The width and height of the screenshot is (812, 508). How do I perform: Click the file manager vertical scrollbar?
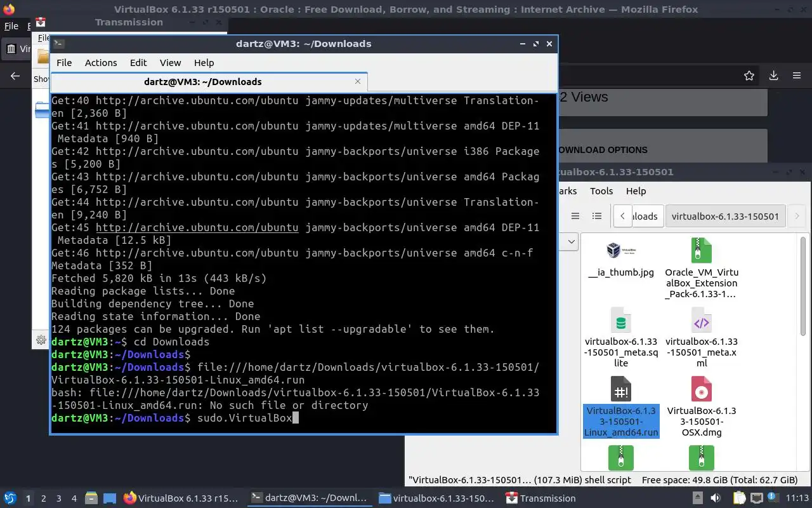(802, 286)
